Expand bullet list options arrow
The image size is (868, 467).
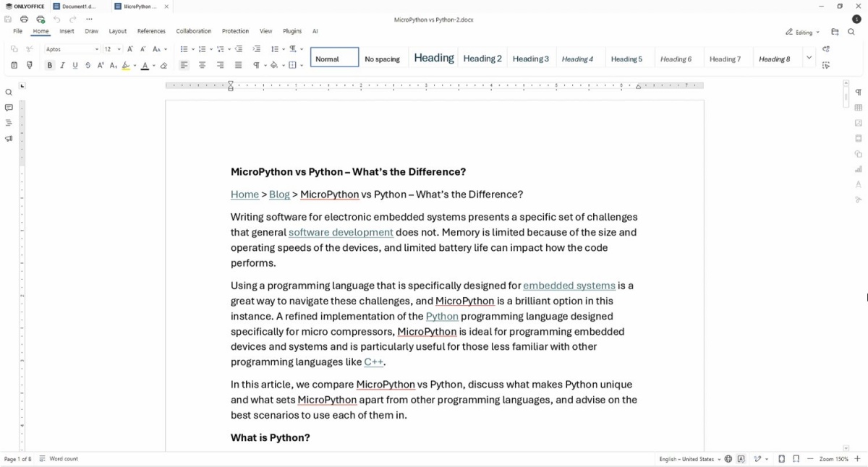tap(193, 49)
